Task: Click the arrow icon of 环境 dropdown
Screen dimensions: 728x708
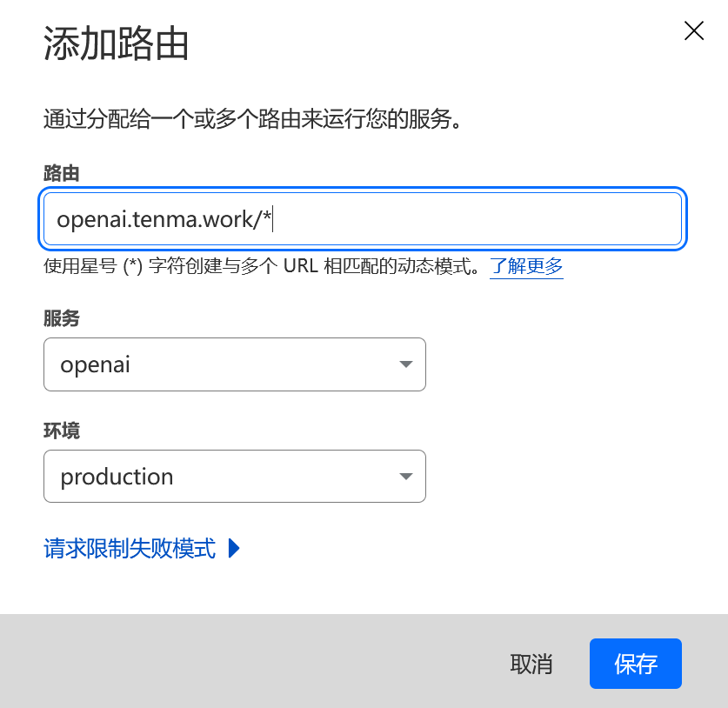Action: (x=405, y=477)
